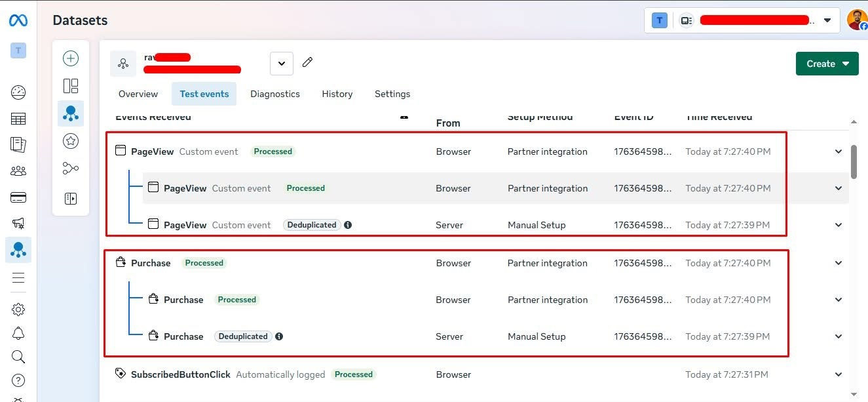Click the profile avatar picture

tap(857, 20)
